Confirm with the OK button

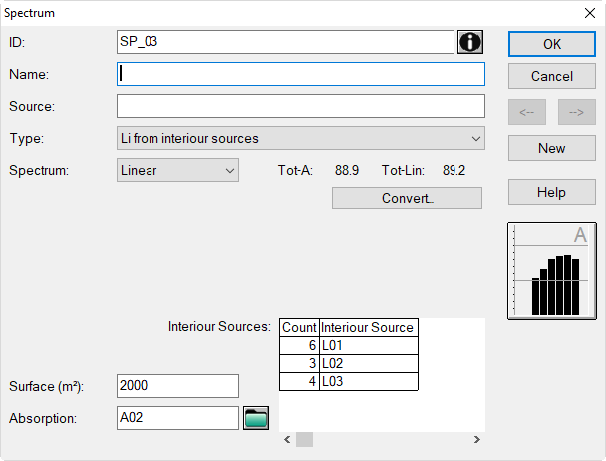click(x=552, y=44)
